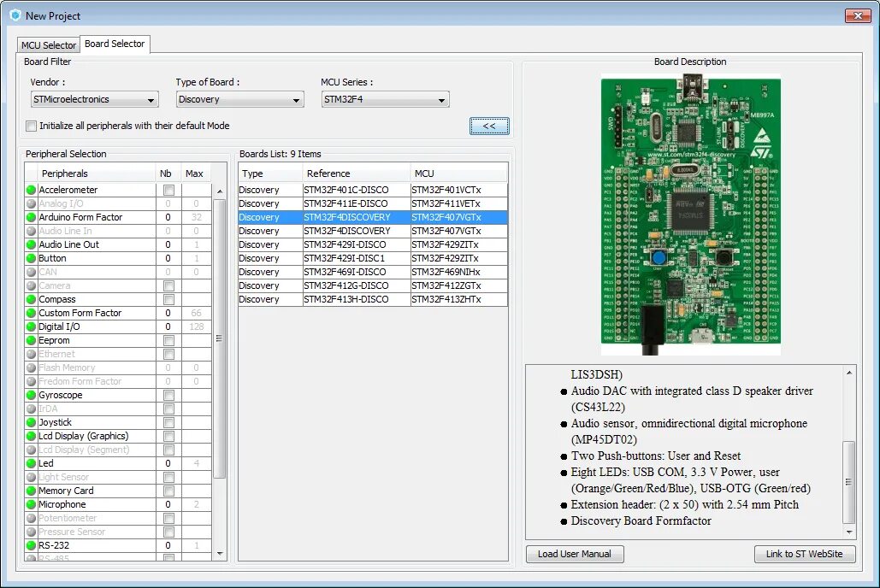Switch to the MCU Selector tab
The height and width of the screenshot is (588, 880).
(x=48, y=45)
